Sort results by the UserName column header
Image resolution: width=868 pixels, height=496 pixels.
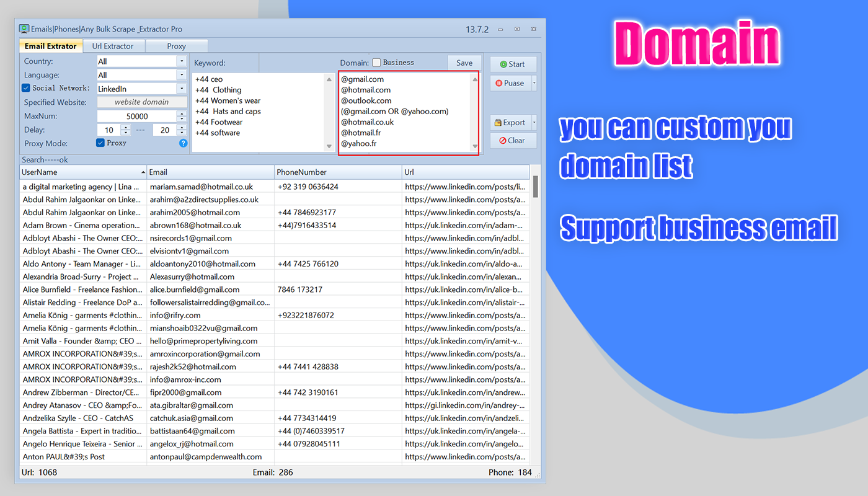(83, 172)
